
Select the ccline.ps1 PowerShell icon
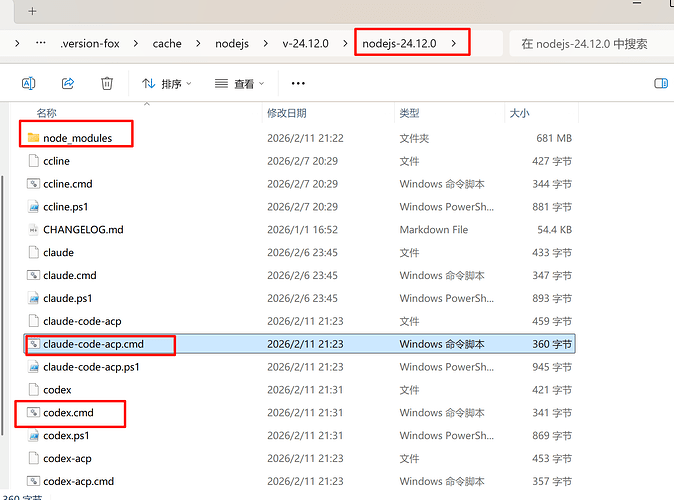click(x=34, y=207)
